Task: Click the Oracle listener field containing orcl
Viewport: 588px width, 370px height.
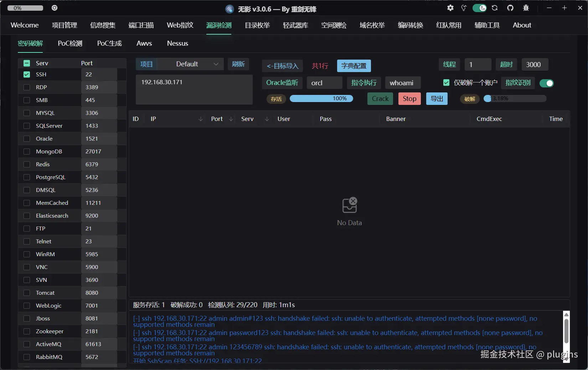Action: (325, 83)
